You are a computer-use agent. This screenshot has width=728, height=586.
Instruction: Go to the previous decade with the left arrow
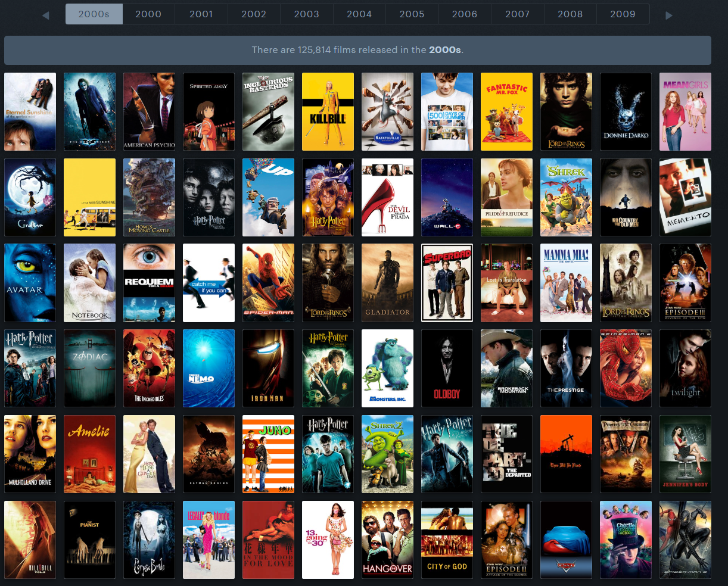pos(46,15)
